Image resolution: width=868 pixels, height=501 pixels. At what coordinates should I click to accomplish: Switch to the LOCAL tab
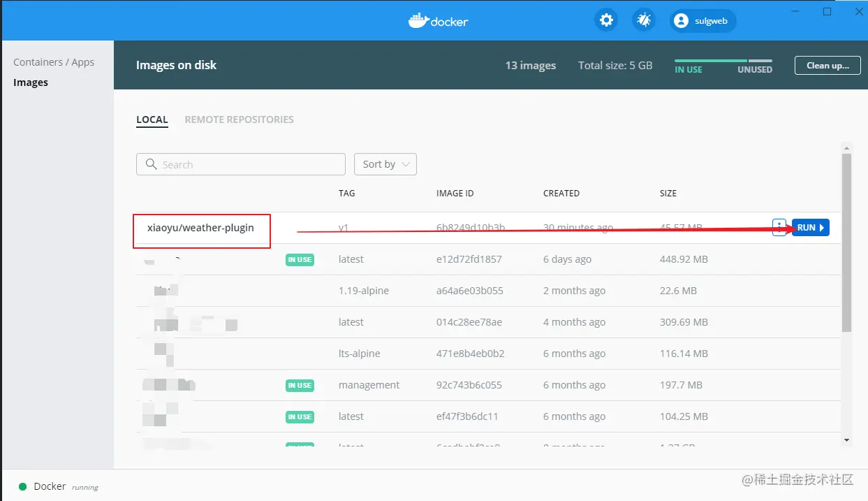(152, 119)
